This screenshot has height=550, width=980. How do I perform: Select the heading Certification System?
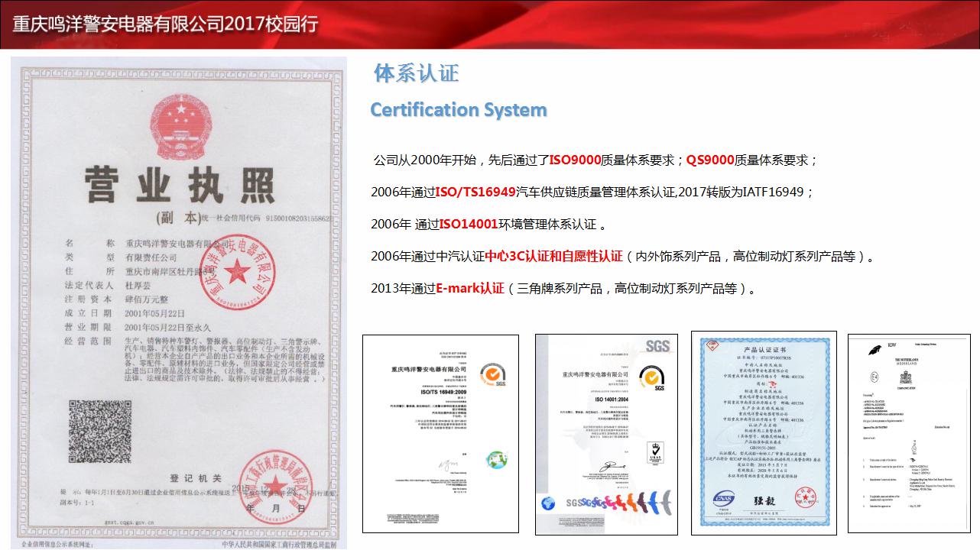[459, 109]
